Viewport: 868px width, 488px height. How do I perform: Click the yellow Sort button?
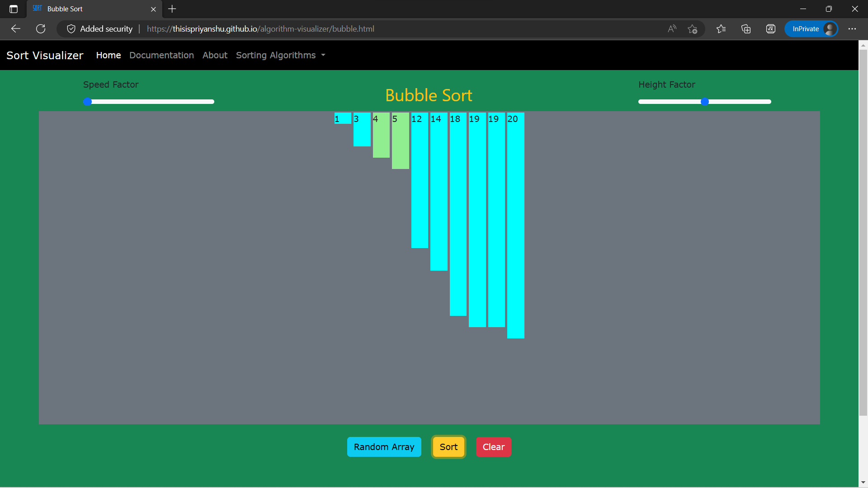pyautogui.click(x=449, y=447)
